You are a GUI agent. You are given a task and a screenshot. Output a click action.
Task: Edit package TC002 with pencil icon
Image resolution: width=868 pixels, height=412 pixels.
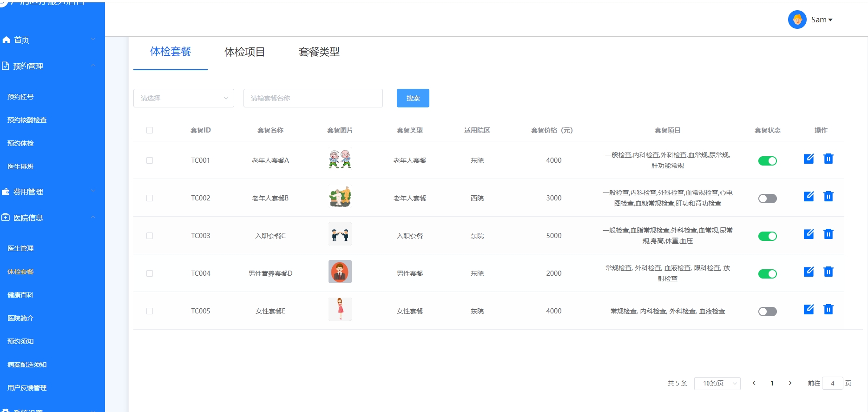(x=809, y=196)
